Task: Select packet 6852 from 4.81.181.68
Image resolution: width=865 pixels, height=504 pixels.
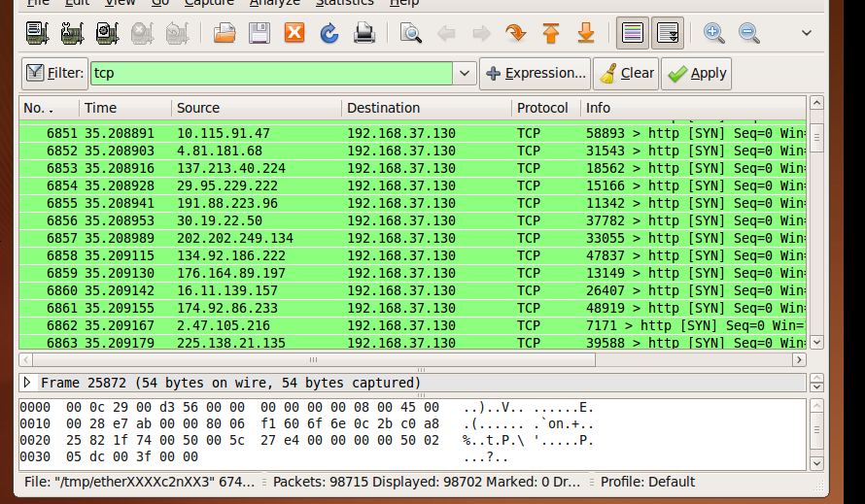Action: click(413, 151)
